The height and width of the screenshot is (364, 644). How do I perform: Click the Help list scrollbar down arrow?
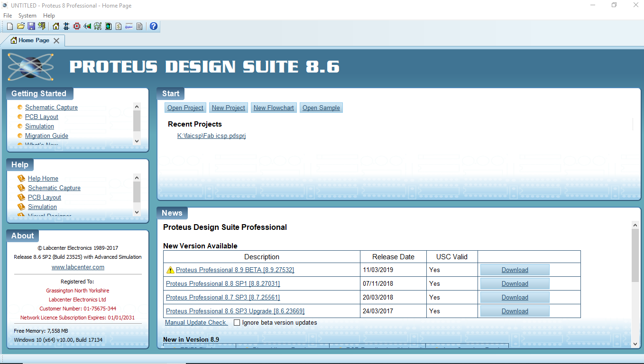pyautogui.click(x=137, y=212)
